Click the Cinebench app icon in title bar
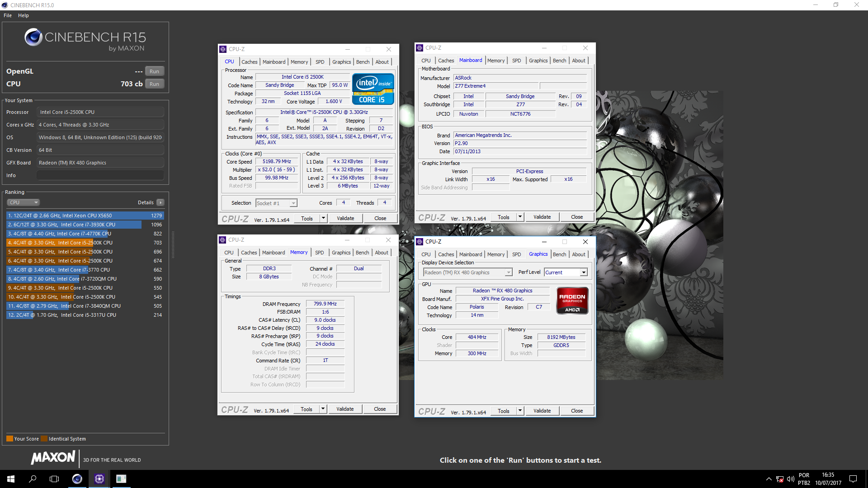 (x=5, y=5)
